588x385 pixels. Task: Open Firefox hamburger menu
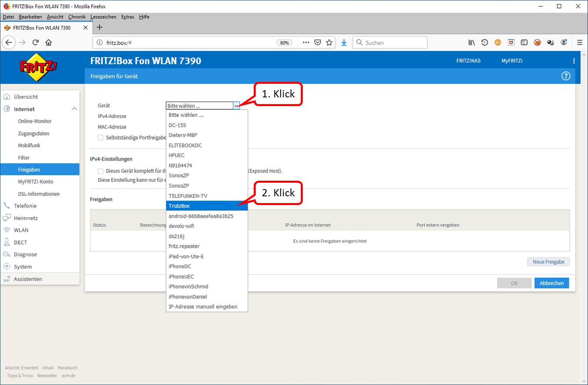[580, 42]
